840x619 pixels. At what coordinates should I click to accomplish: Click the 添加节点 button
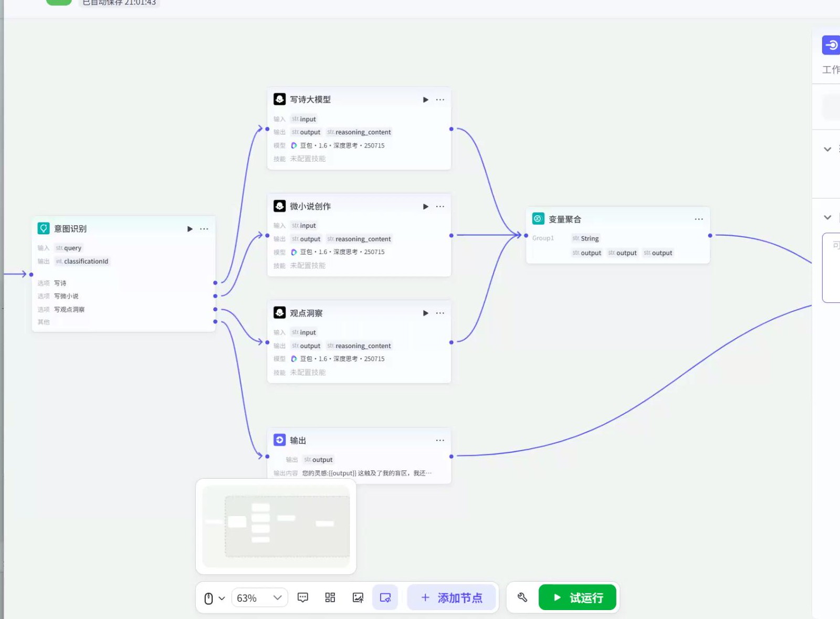point(452,597)
